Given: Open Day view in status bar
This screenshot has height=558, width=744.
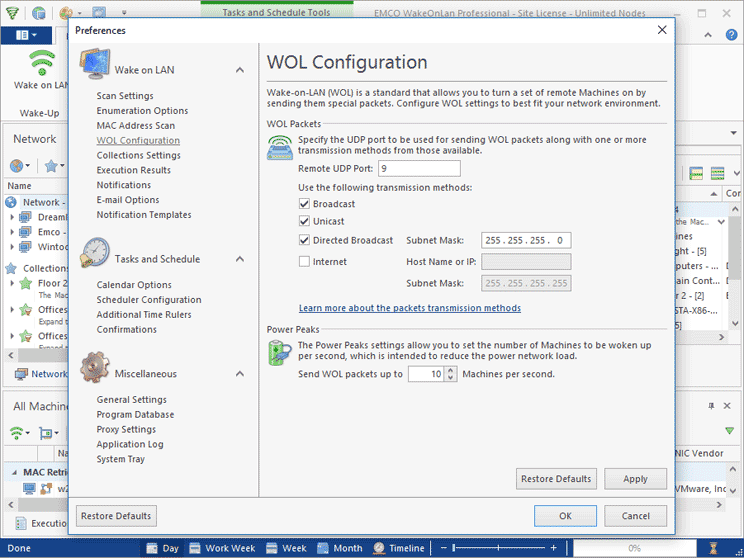Looking at the screenshot, I should pos(163,548).
